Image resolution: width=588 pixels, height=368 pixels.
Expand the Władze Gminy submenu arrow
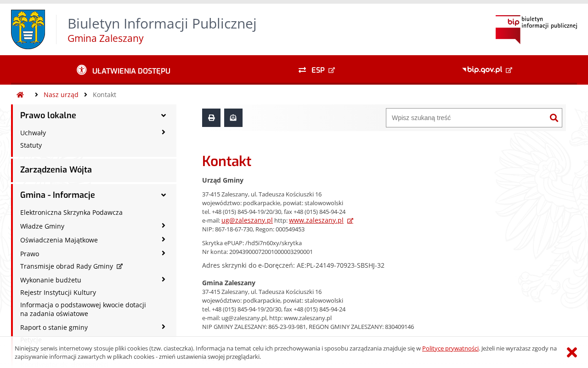point(164,226)
